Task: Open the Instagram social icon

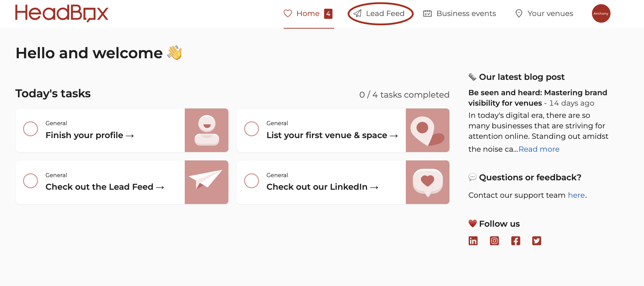Action: (494, 241)
